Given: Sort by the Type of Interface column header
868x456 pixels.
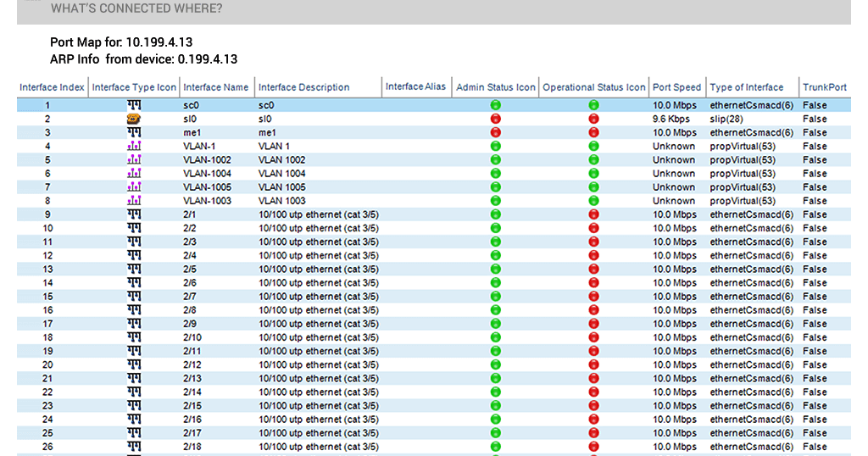Looking at the screenshot, I should point(746,87).
